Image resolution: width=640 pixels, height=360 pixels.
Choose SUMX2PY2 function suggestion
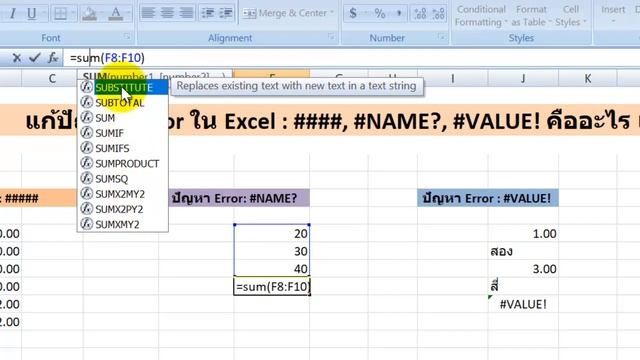123,209
